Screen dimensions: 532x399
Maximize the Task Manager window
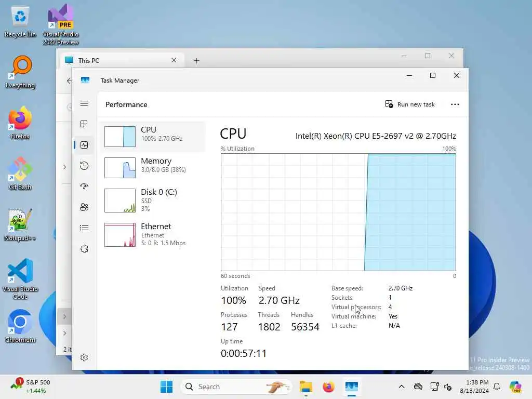click(x=433, y=75)
